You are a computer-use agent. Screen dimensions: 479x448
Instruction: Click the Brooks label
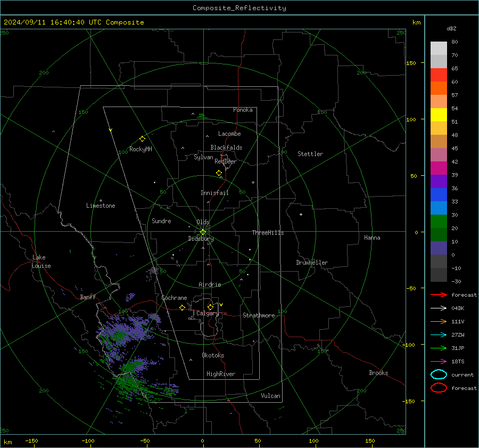(x=378, y=373)
